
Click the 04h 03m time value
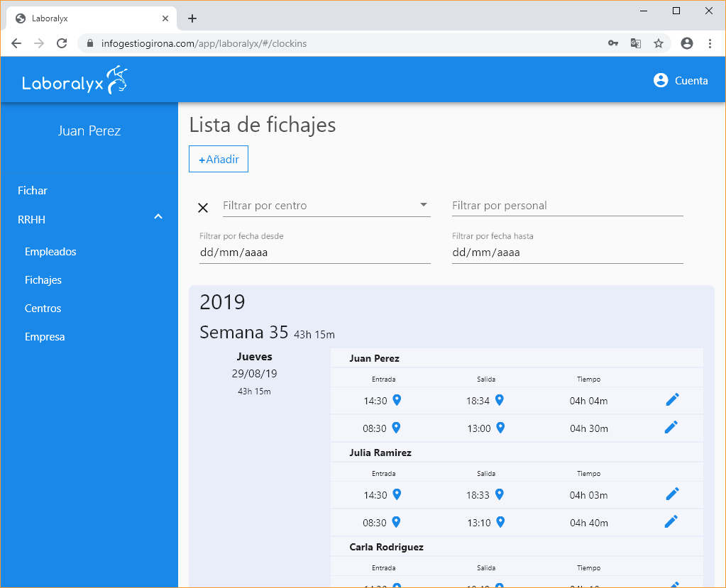pos(588,495)
